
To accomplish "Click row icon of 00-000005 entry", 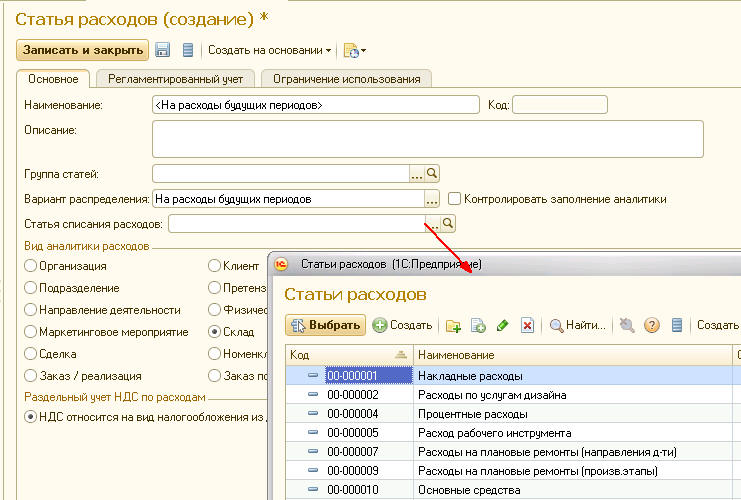I will click(313, 432).
